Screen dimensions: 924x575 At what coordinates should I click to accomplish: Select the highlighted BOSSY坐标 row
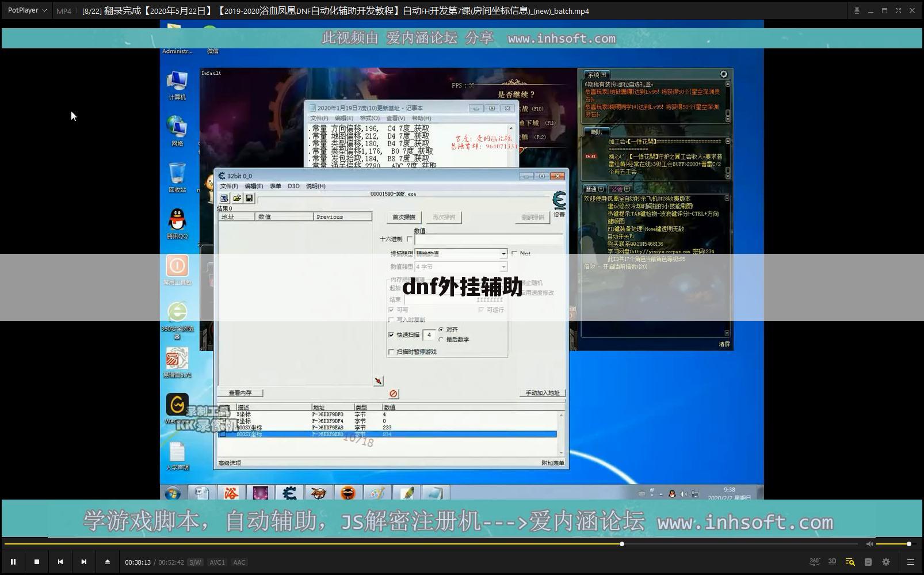(x=388, y=434)
